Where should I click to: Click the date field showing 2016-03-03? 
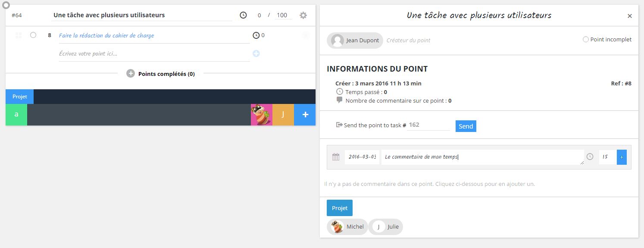tap(362, 157)
